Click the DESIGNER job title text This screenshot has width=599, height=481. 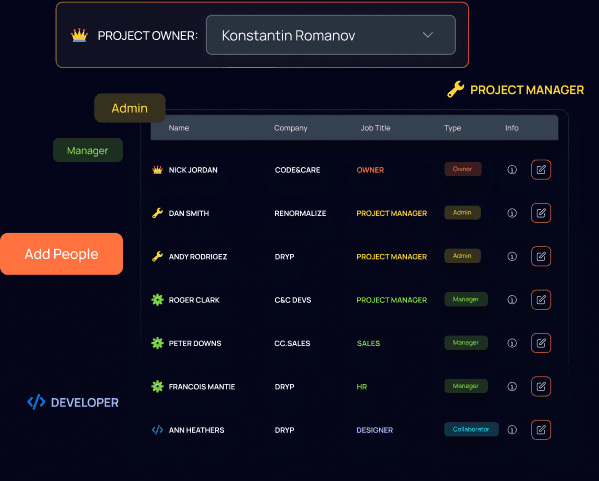tap(374, 430)
